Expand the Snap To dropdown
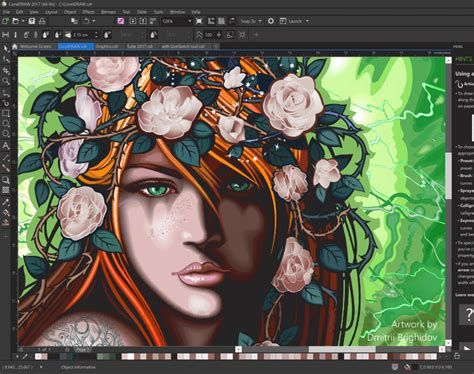 (x=260, y=21)
